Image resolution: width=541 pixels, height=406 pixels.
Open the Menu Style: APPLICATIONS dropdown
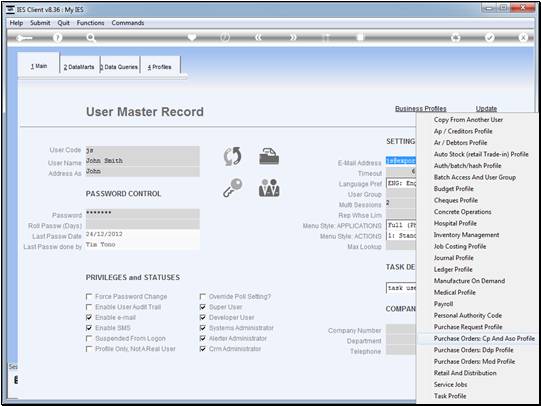401,226
